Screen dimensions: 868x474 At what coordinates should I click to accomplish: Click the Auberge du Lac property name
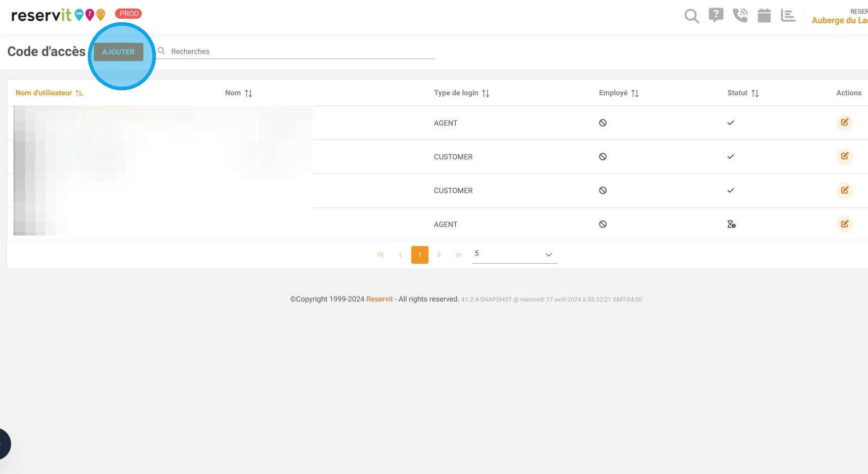pos(840,21)
